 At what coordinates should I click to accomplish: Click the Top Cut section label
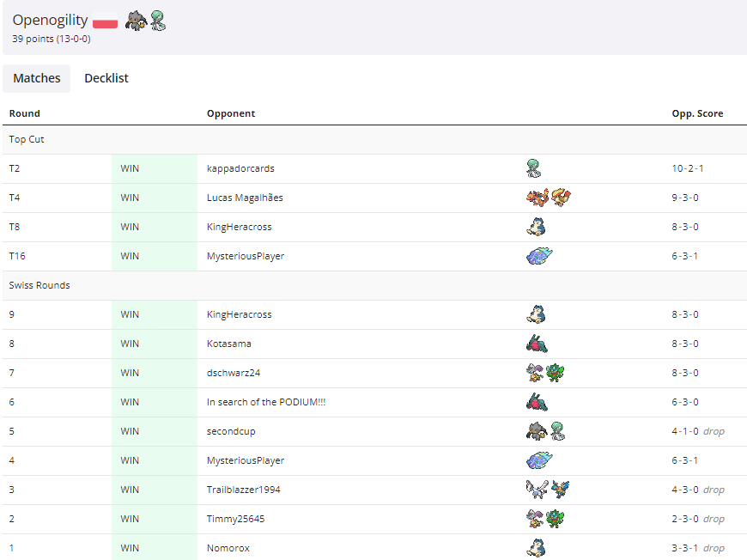pos(27,139)
